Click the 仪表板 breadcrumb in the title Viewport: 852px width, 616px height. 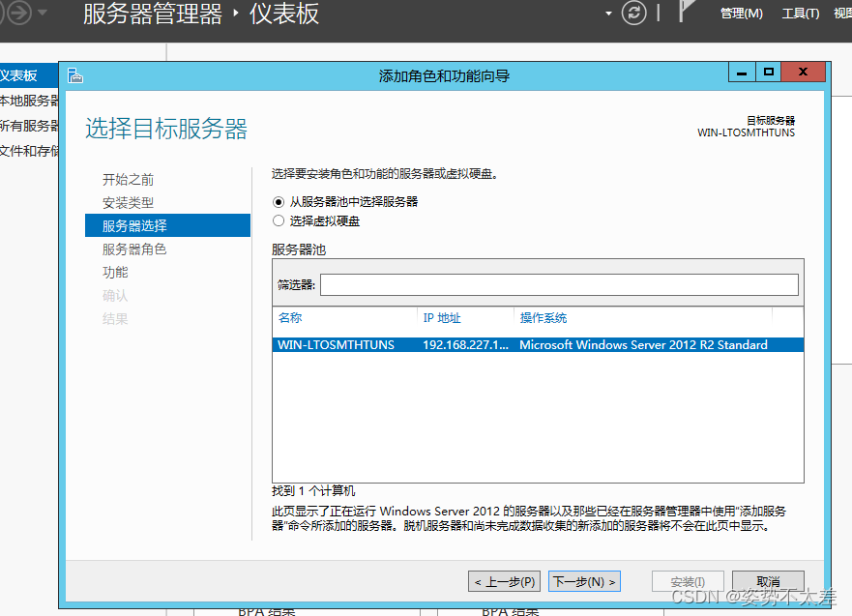tap(284, 14)
